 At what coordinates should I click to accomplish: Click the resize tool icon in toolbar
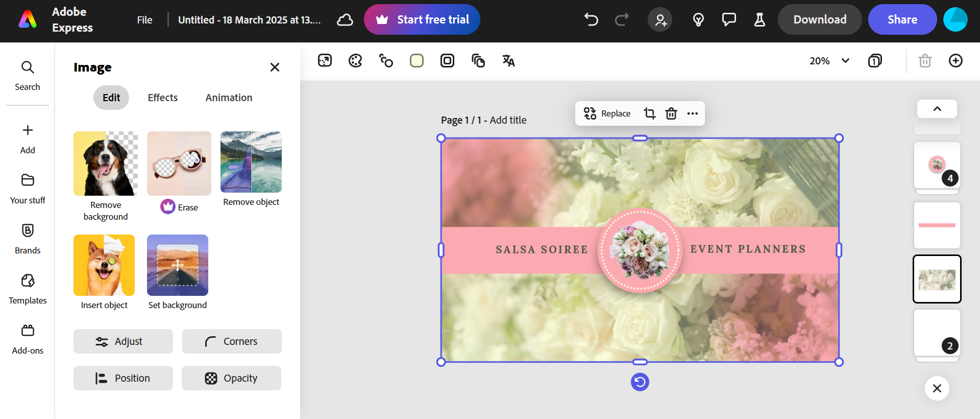(x=325, y=61)
